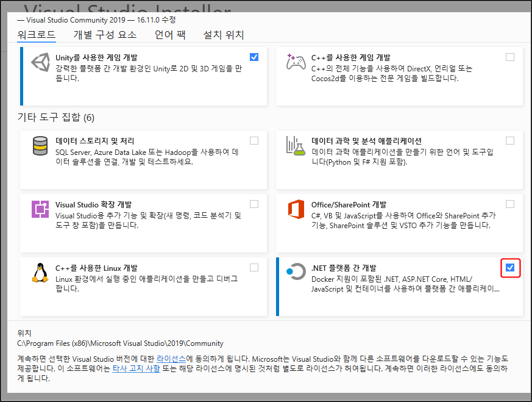
Task: Click the 위치 label
Action: (24, 333)
